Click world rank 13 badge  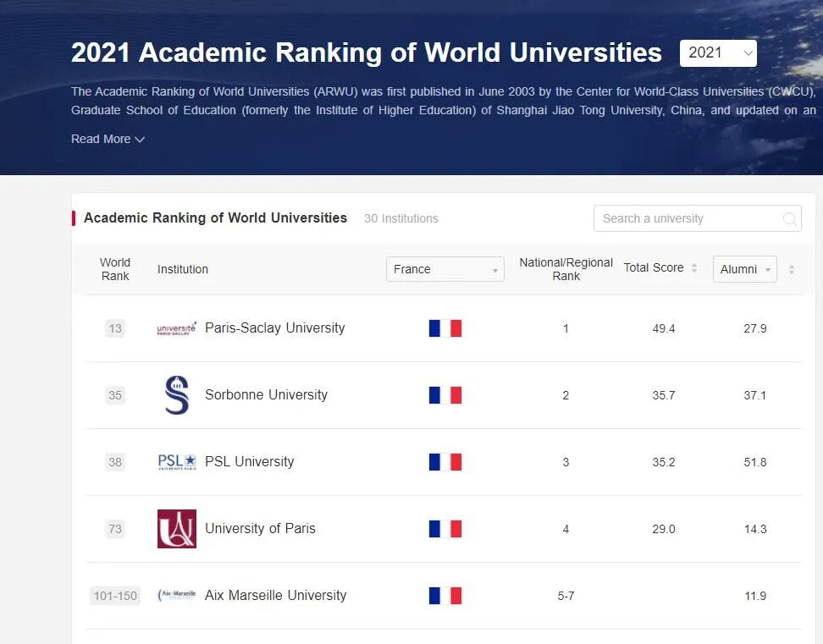115,328
